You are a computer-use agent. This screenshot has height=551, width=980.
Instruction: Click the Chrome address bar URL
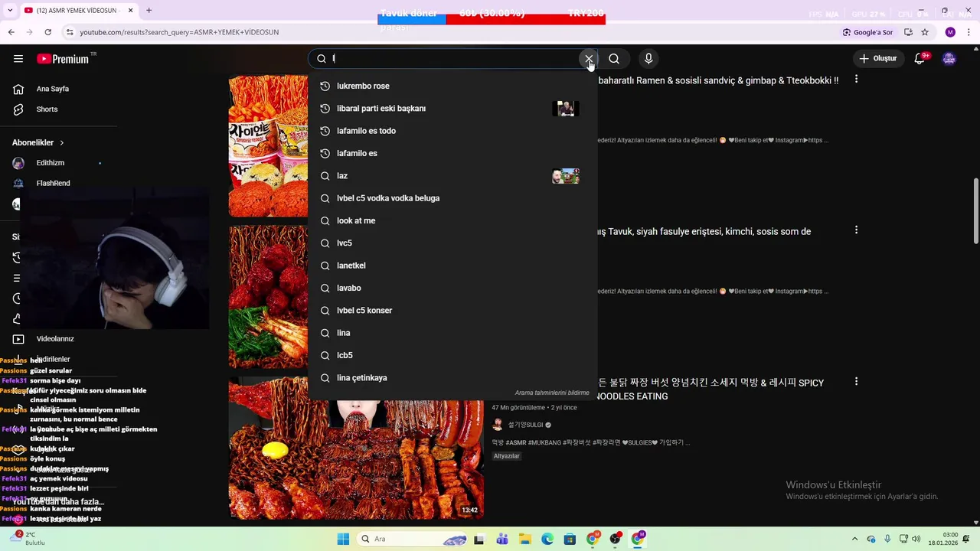pos(179,32)
